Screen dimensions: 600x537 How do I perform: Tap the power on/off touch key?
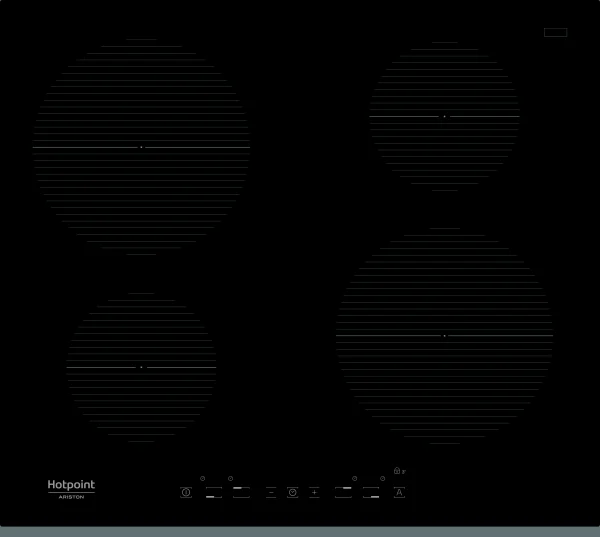tap(186, 492)
